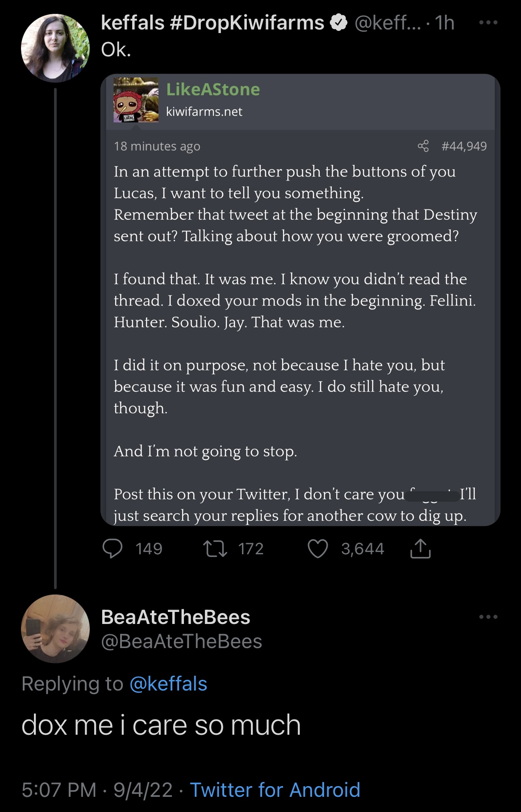The image size is (521, 812).
Task: Tap the verified badge next to keffals
Action: coord(339,23)
